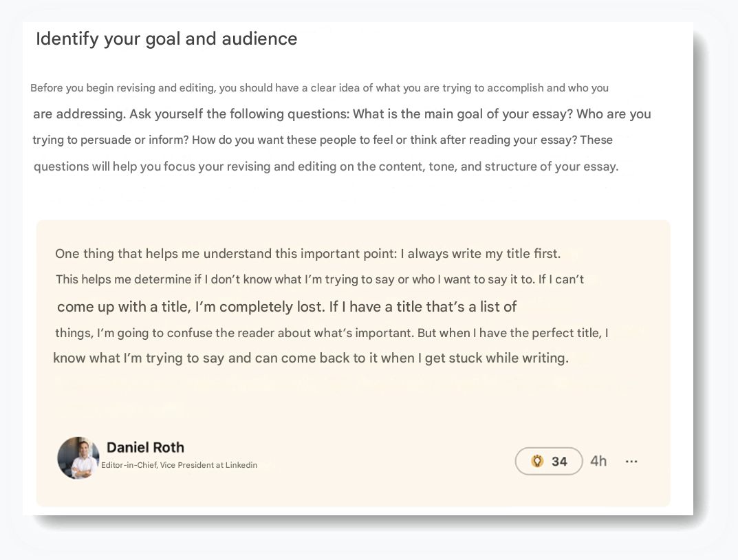This screenshot has height=560, width=738.
Task: Select the 'Identify your goal and audience' heading
Action: pos(166,39)
